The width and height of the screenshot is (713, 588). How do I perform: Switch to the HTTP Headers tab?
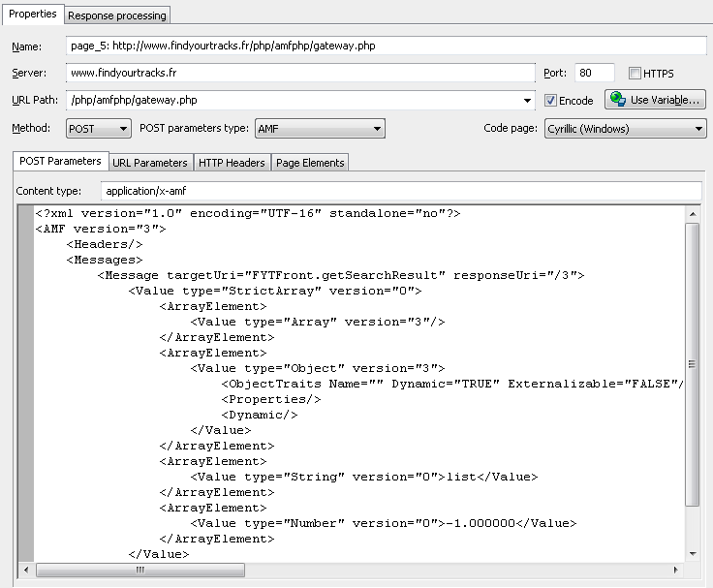[232, 163]
